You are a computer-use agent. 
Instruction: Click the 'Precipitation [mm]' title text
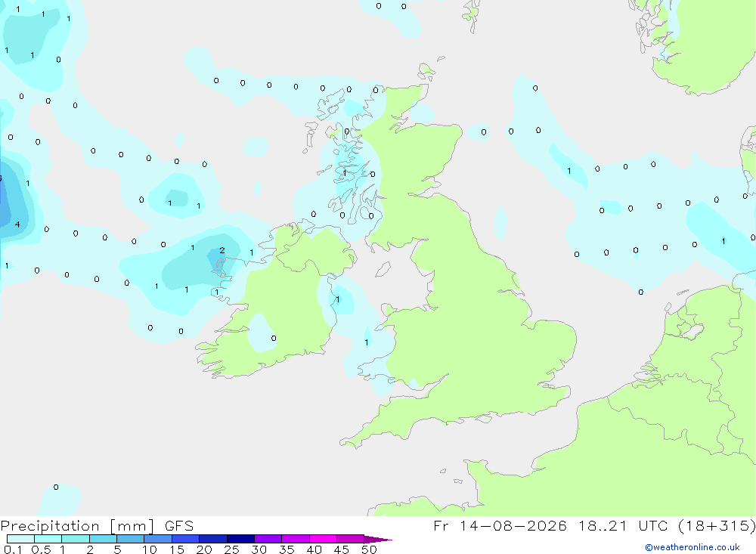[x=77, y=526]
